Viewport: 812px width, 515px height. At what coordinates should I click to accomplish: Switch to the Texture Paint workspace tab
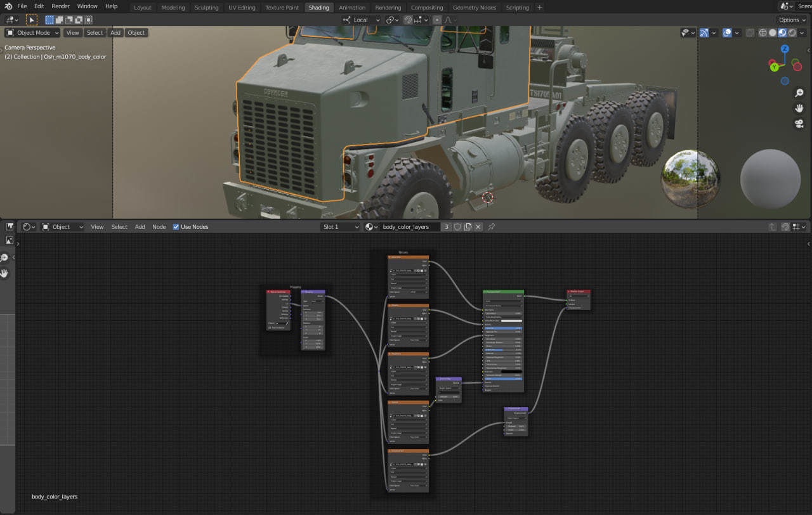point(282,8)
